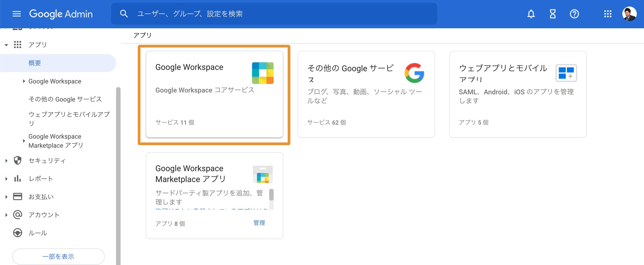Viewport: 644px width, 265px height.
Task: Click the お支払い credit card icon
Action: tap(18, 196)
